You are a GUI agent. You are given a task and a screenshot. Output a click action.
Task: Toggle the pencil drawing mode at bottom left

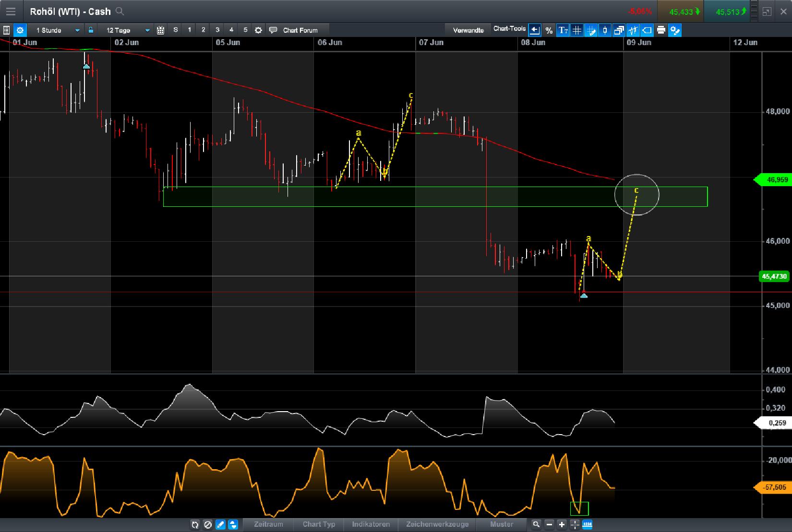point(219,525)
